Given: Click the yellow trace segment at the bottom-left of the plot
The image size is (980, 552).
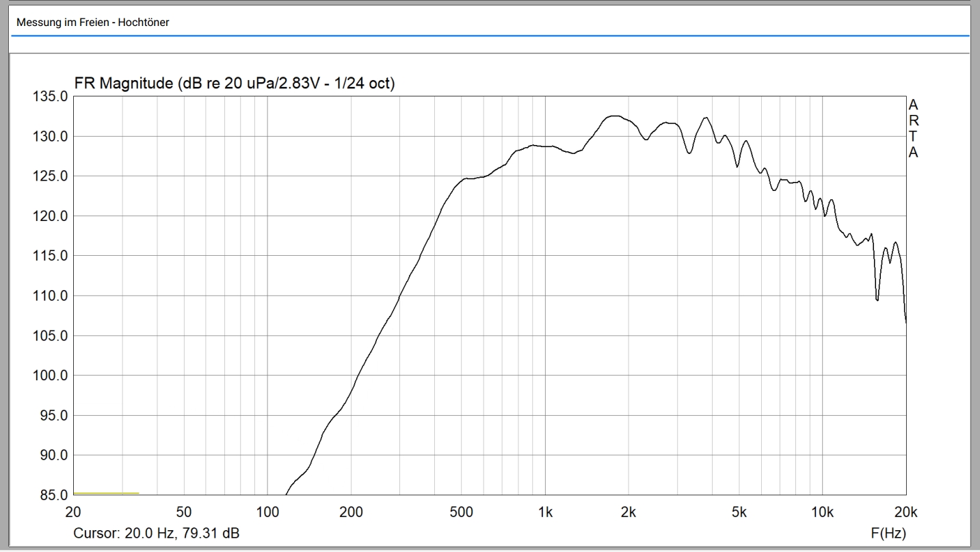Looking at the screenshot, I should (x=106, y=493).
